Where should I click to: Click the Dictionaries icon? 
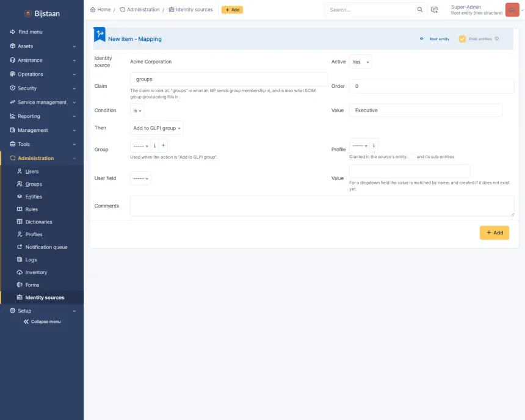[x=20, y=222]
